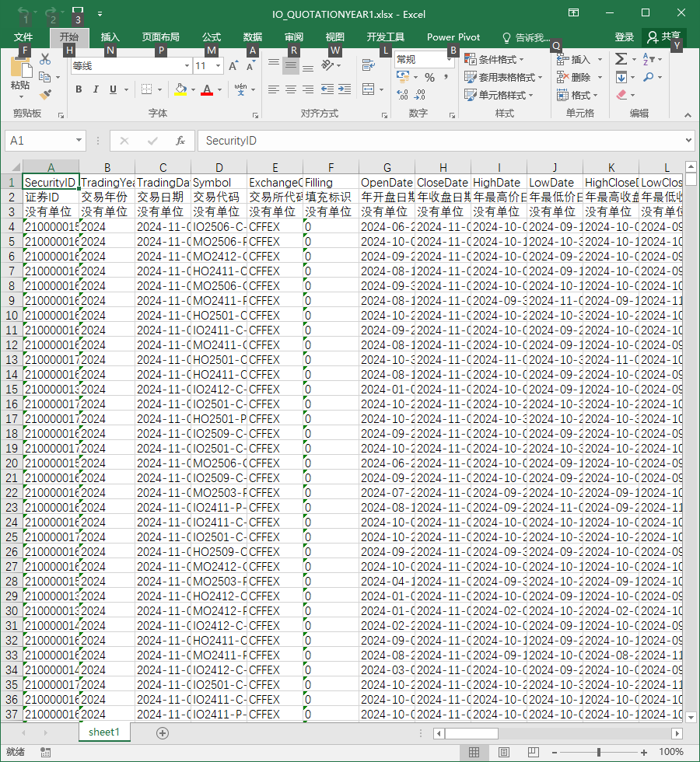Click the Percent Style button

click(x=429, y=77)
